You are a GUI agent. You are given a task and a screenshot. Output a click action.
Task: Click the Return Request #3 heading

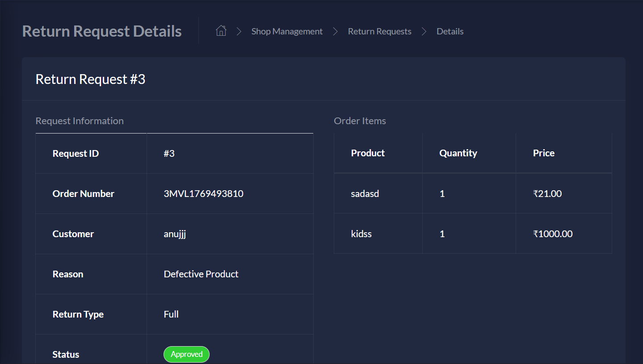91,79
